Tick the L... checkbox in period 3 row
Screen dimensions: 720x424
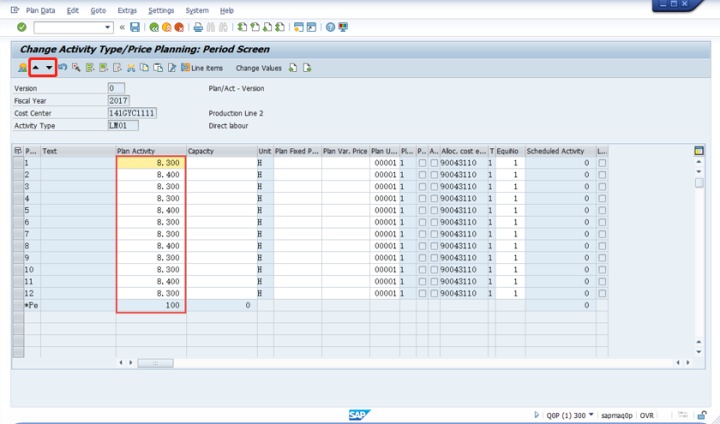(x=602, y=187)
